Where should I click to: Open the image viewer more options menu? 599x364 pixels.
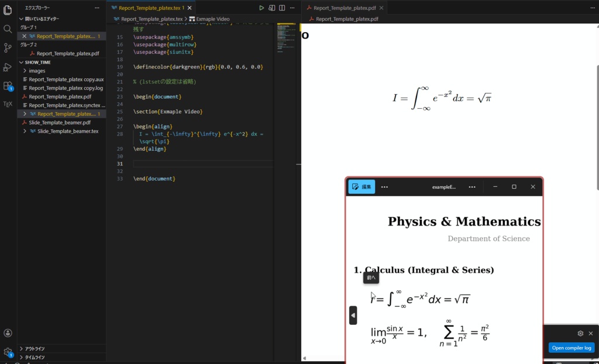click(x=384, y=186)
